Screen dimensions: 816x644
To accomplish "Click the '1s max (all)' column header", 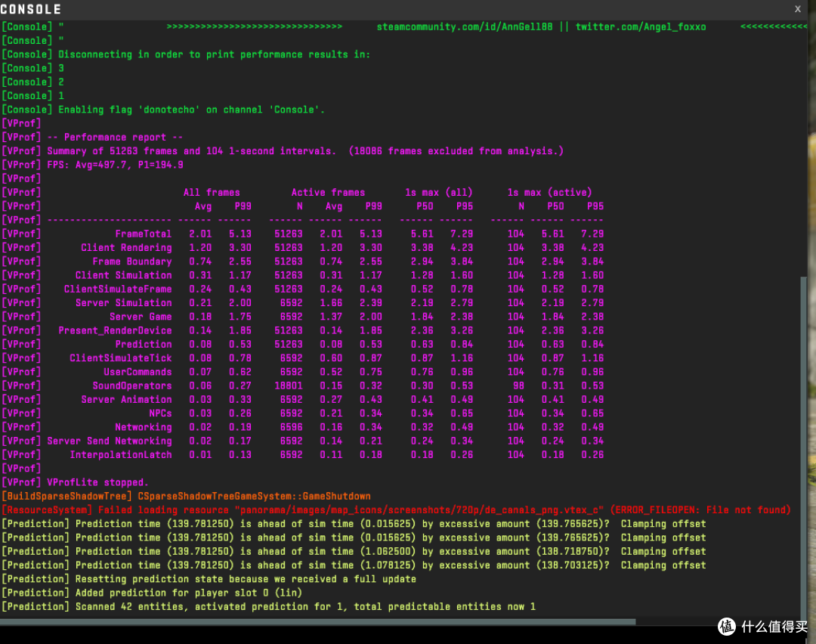I will tap(439, 192).
